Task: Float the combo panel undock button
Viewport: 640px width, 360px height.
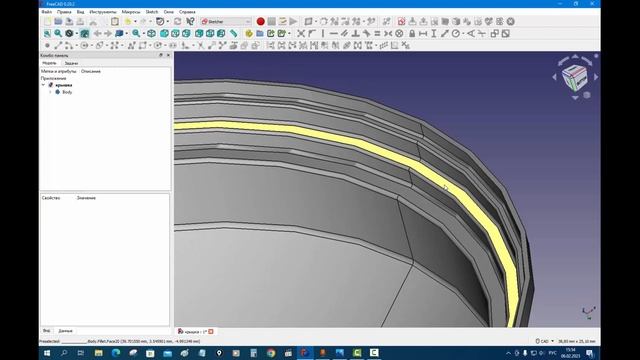Action: click(161, 55)
